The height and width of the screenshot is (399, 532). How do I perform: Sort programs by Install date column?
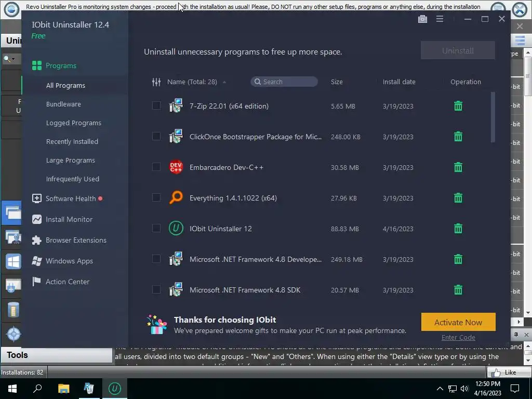pos(399,82)
